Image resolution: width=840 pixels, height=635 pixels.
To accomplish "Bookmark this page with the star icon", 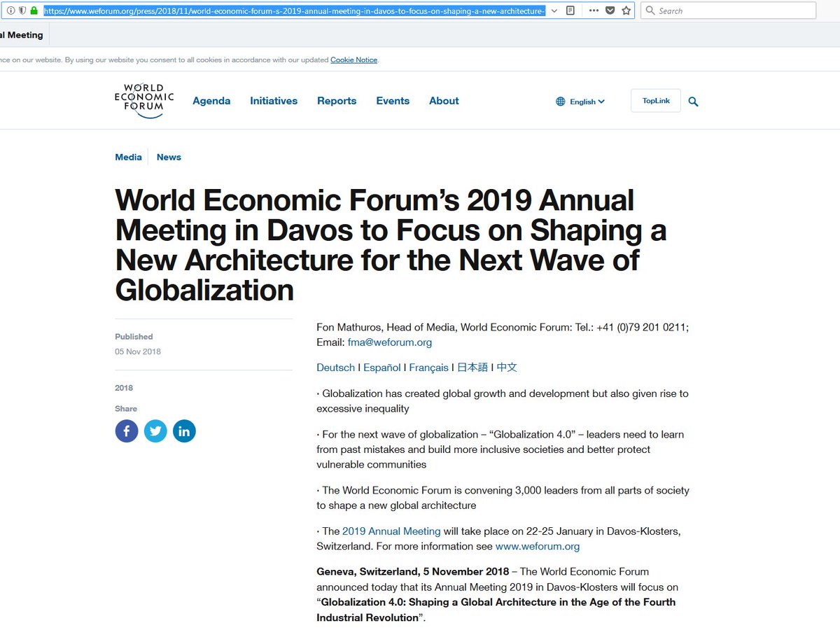I will (626, 11).
